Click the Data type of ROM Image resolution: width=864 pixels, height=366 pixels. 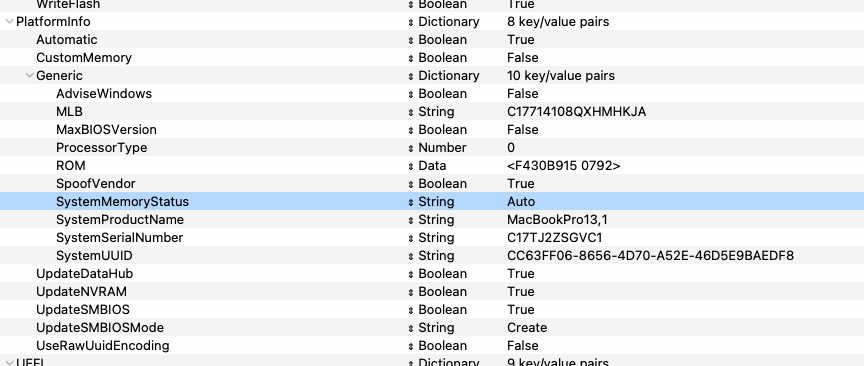[x=433, y=165]
